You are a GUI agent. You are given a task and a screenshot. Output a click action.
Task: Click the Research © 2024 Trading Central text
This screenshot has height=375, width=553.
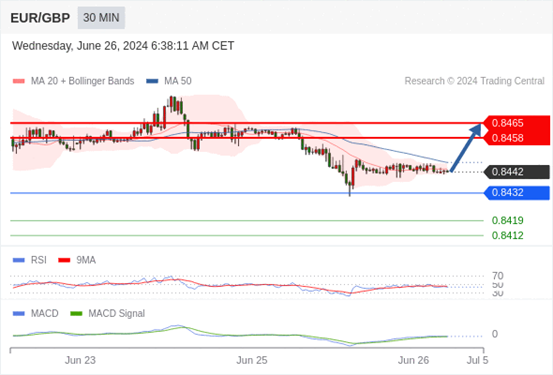click(474, 81)
